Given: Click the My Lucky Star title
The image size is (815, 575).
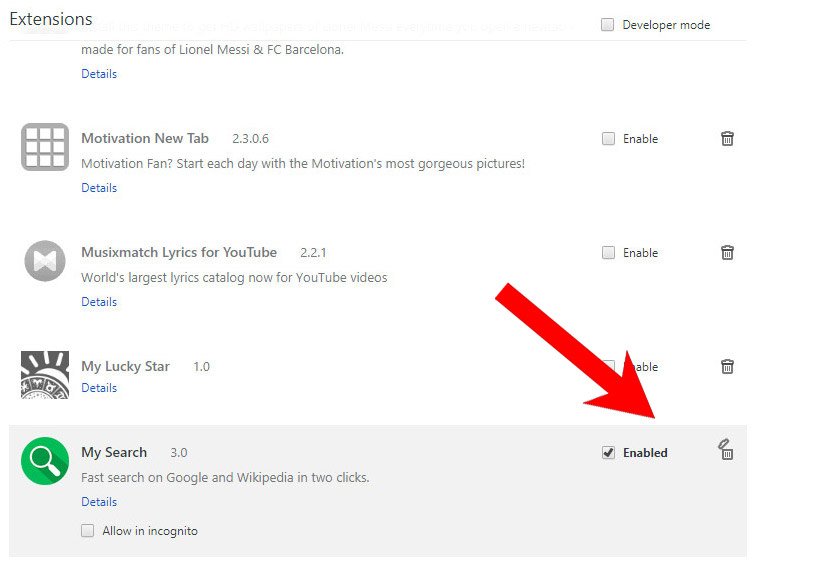Looking at the screenshot, I should tap(125, 367).
